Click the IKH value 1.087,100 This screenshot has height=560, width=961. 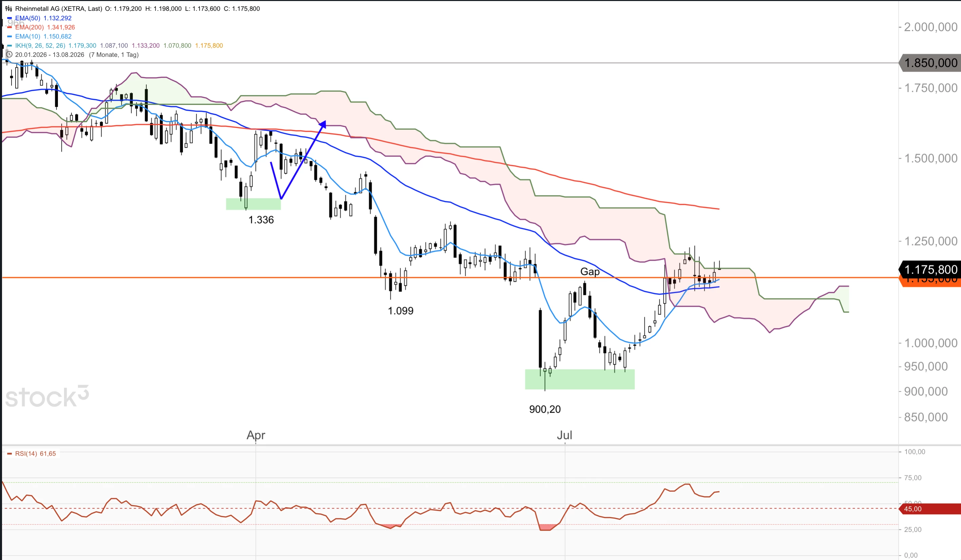[x=114, y=45]
